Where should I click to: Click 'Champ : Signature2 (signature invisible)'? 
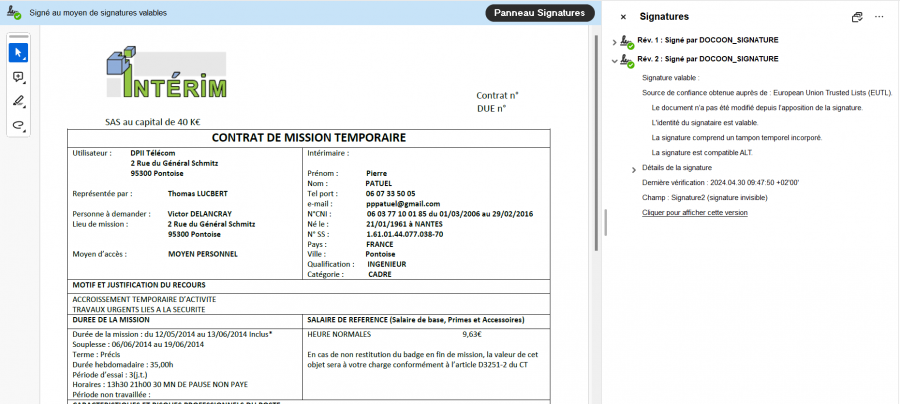pos(704,197)
